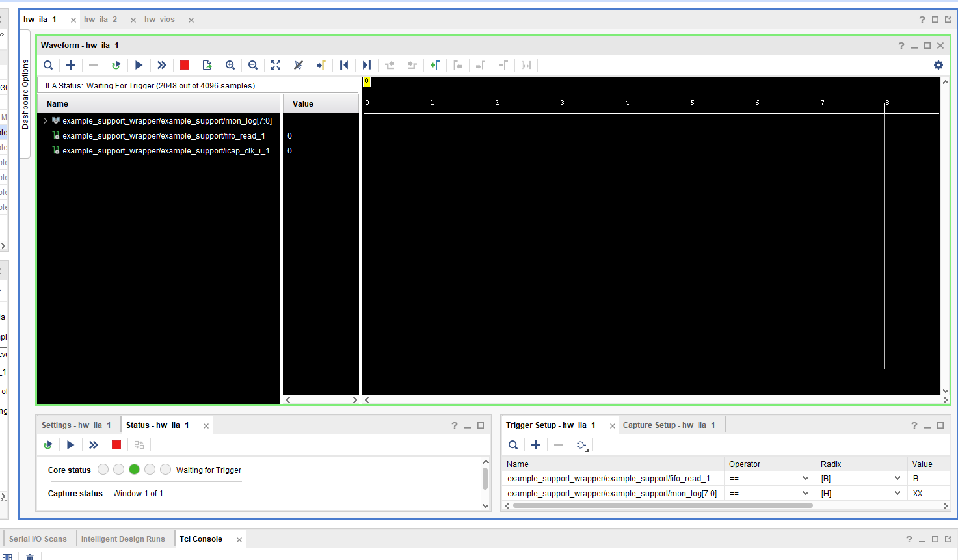Click Run trigger immediate in Waveform toolbar
Screen dimensions: 958x560
tap(161, 65)
